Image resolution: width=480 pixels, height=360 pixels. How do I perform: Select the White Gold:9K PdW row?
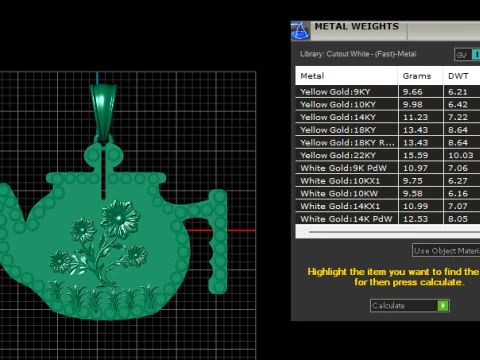click(x=388, y=168)
